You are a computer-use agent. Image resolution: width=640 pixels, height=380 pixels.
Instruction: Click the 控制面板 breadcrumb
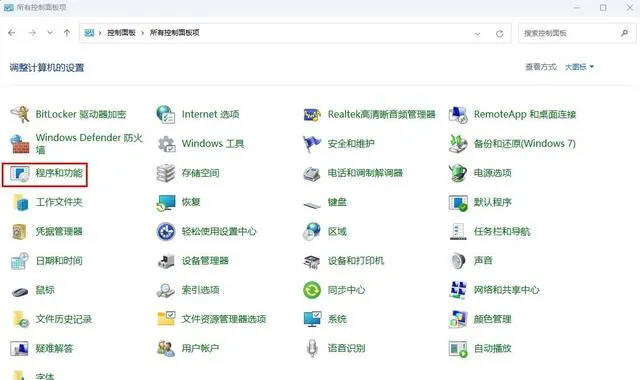(121, 33)
